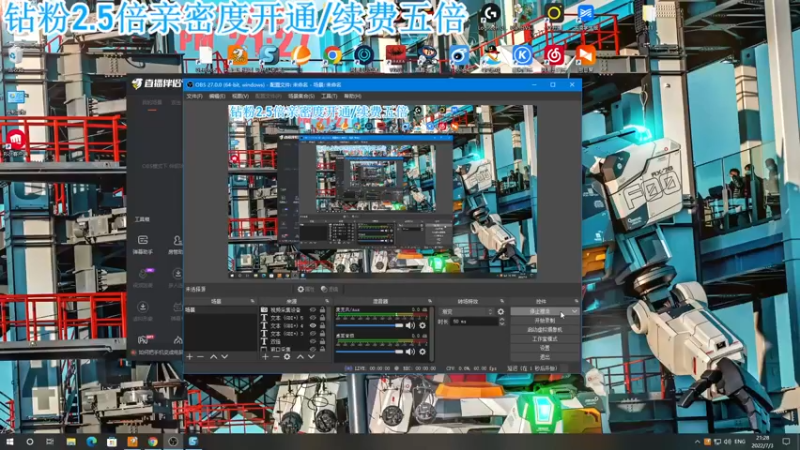Pop out the audio mixer dock panel
Viewport: 800px width, 450px height.
430,302
